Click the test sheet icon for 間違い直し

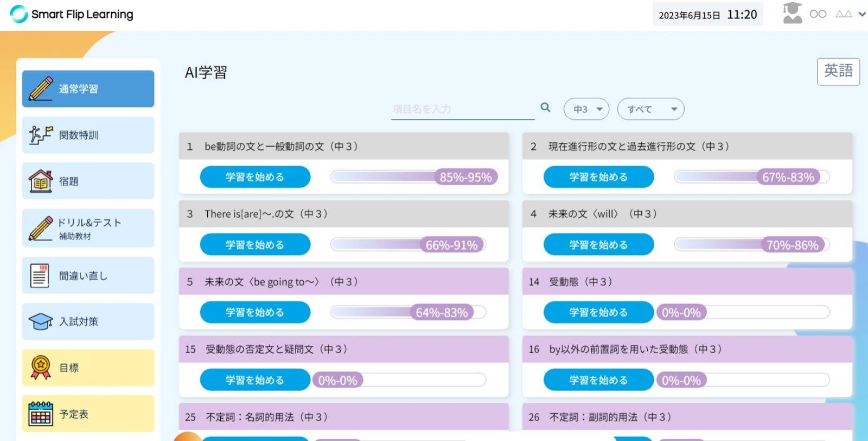tap(40, 275)
